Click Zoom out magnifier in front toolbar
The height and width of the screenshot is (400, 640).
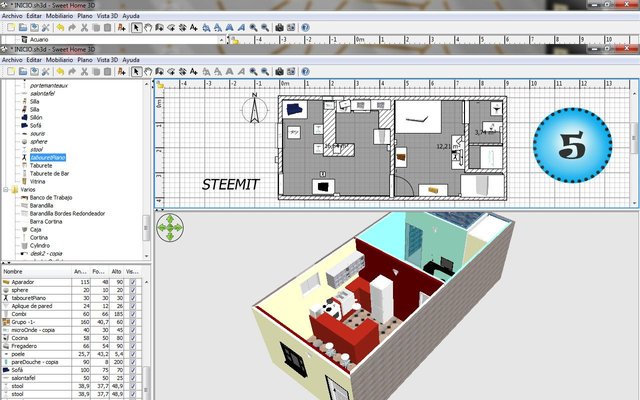[x=265, y=71]
